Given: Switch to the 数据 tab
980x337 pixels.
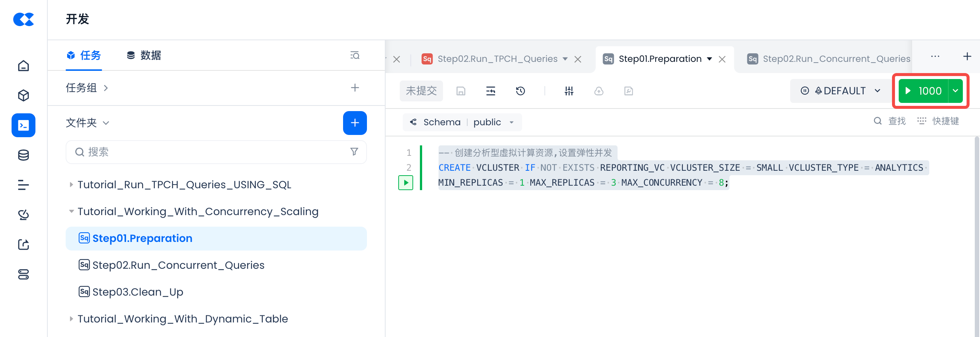Looking at the screenshot, I should tap(144, 56).
